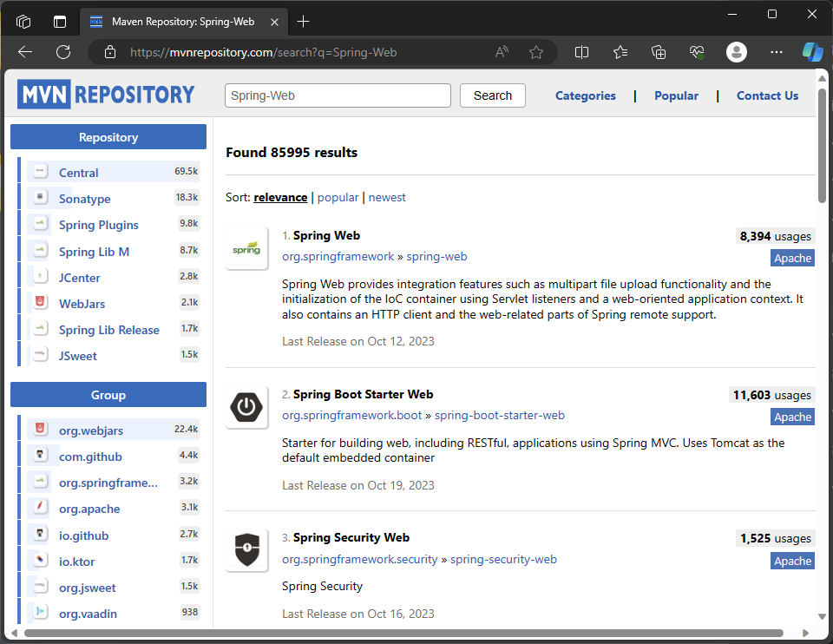Open the spring-web artifact link
This screenshot has height=644, width=833.
[436, 257]
